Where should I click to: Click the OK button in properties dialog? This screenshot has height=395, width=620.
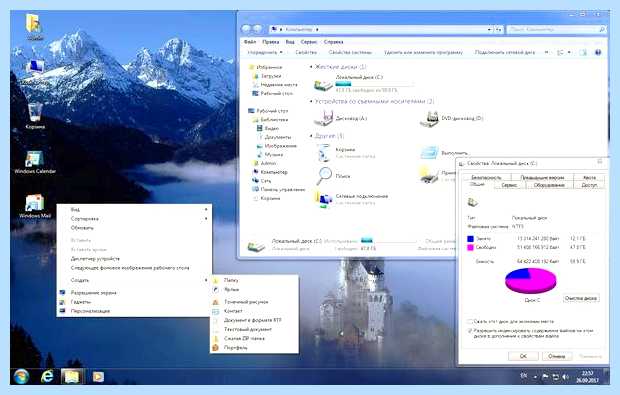[523, 356]
